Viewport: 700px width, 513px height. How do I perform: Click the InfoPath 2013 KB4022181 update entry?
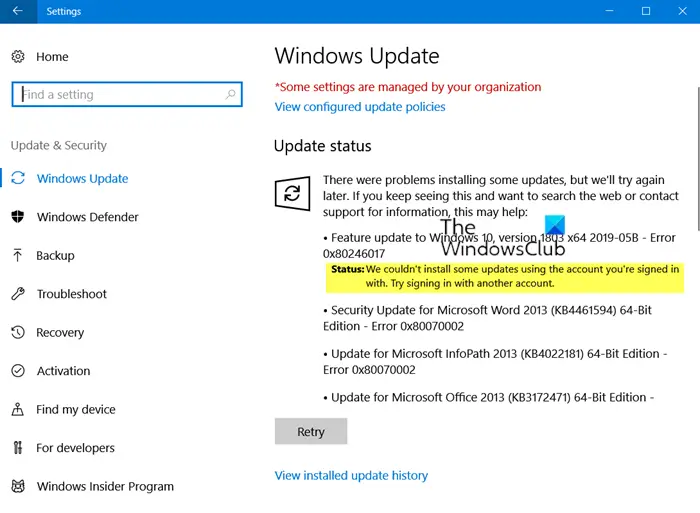(x=495, y=362)
